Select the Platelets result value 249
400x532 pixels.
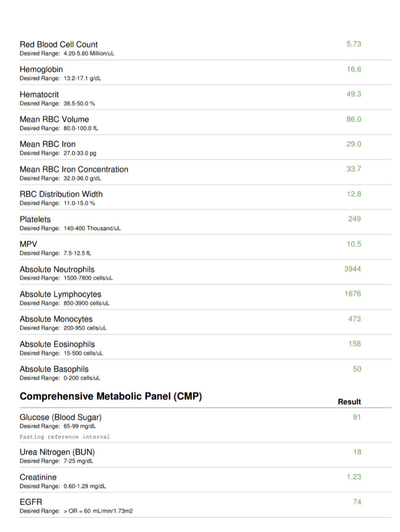[x=354, y=219]
